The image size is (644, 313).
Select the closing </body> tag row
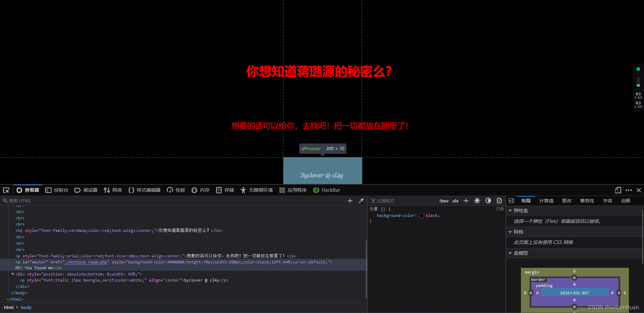pyautogui.click(x=183, y=293)
